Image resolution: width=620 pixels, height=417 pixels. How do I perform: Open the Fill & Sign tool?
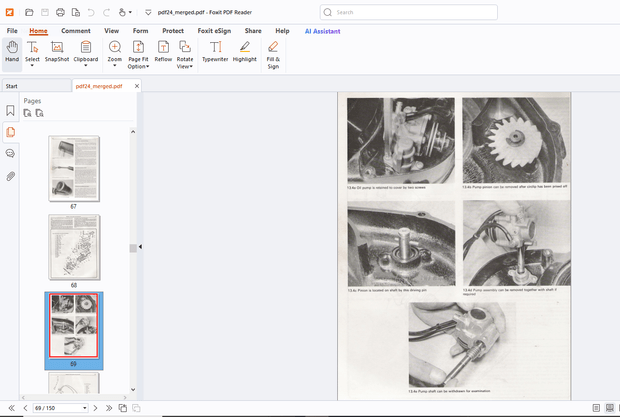273,52
